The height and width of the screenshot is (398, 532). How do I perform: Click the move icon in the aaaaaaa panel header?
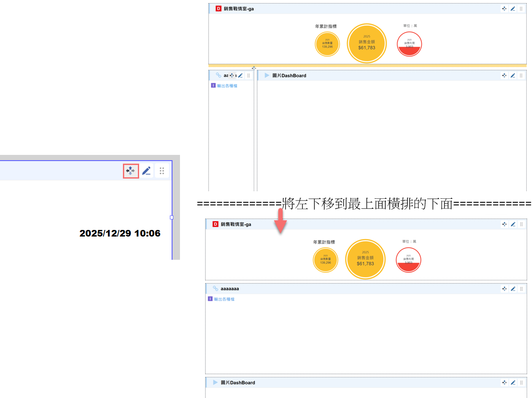coord(504,289)
